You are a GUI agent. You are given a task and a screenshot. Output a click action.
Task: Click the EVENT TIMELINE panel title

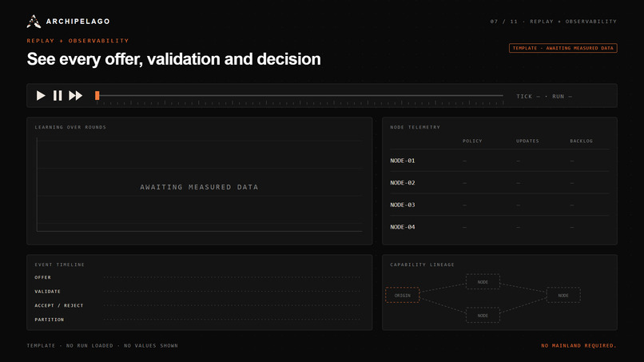60,265
